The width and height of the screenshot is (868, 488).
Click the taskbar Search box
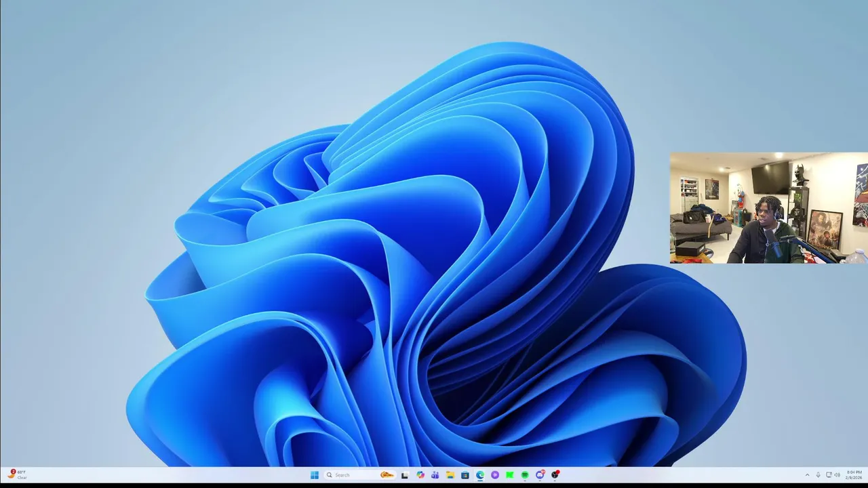point(359,475)
